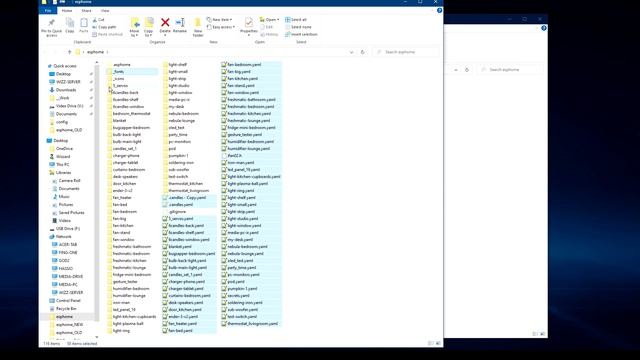640x360 pixels.
Task: Click Refresh icon in the background Explorer window
Action: (x=467, y=70)
